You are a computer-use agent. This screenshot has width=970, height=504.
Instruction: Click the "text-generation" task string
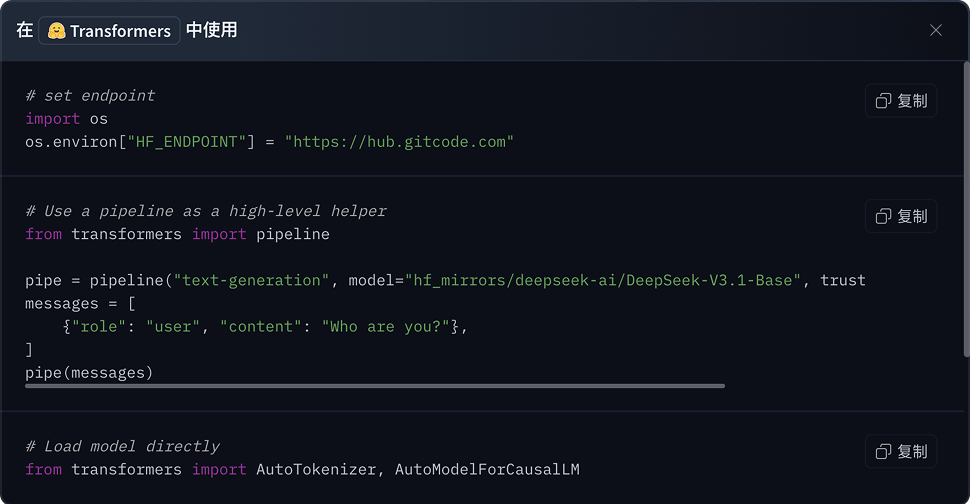pos(251,280)
